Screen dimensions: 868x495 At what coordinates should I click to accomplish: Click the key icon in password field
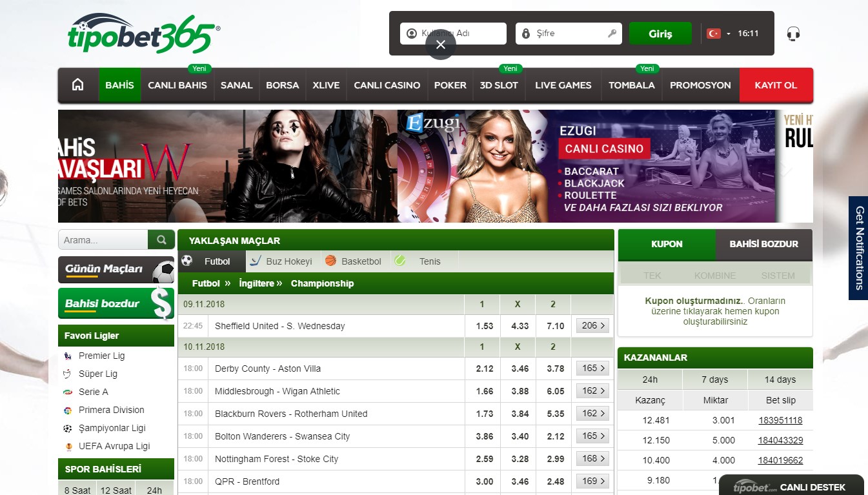(x=612, y=34)
